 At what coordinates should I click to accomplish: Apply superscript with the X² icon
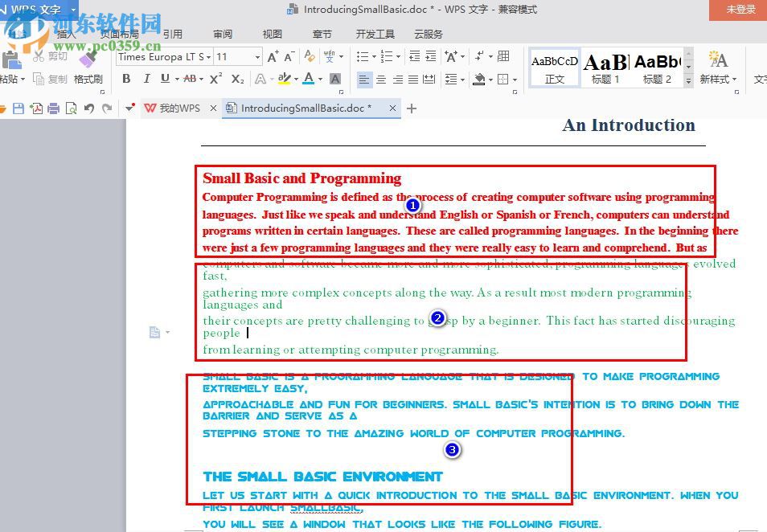[216, 79]
